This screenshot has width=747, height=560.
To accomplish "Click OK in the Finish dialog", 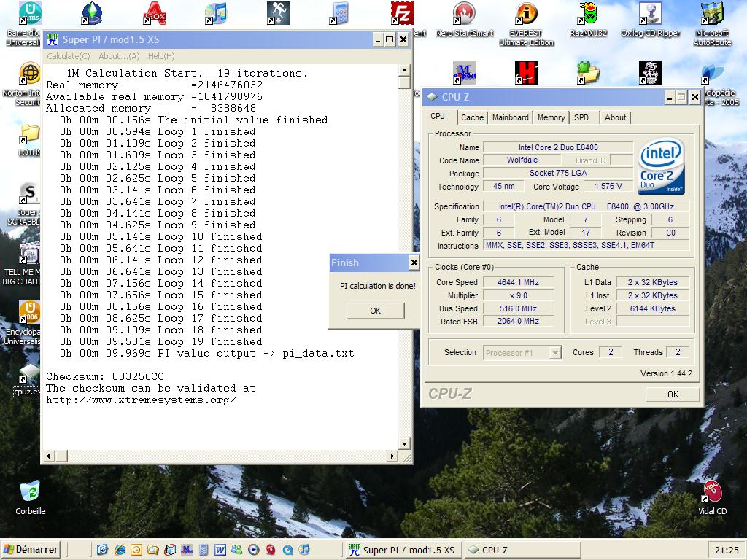I will pos(376,311).
